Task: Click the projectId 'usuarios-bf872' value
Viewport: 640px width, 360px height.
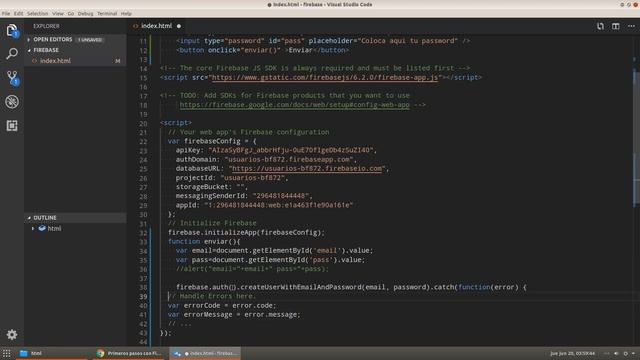Action: point(252,178)
